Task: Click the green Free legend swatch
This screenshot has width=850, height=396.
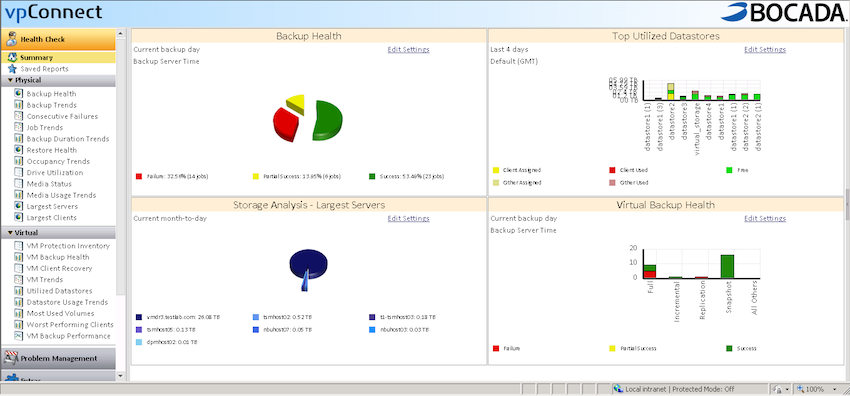Action: click(x=729, y=170)
